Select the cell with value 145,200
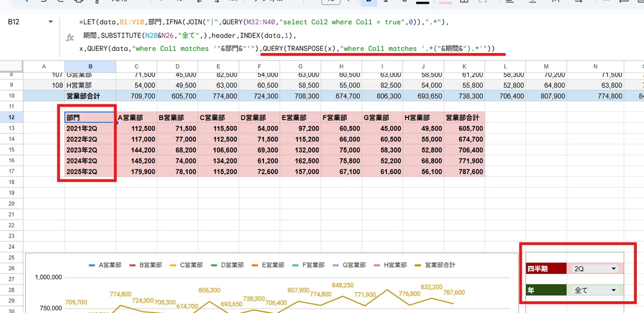Screen dimensions: 644x313 click(x=137, y=161)
